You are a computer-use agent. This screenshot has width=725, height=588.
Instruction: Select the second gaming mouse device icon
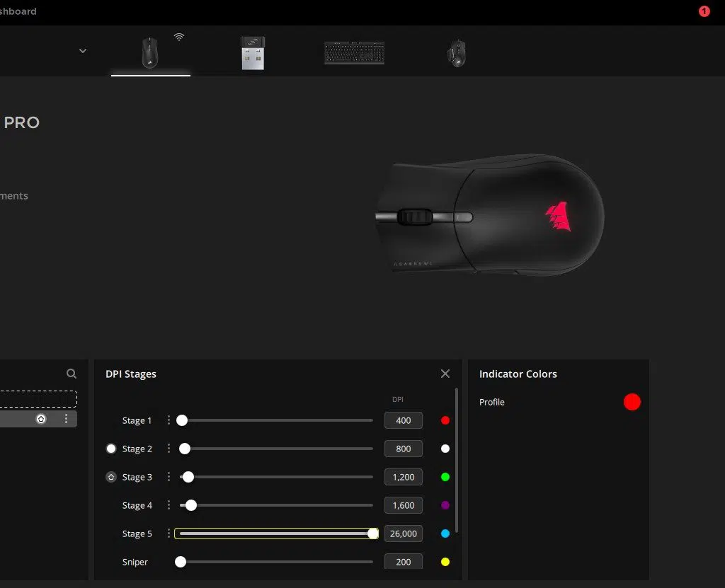pos(456,53)
